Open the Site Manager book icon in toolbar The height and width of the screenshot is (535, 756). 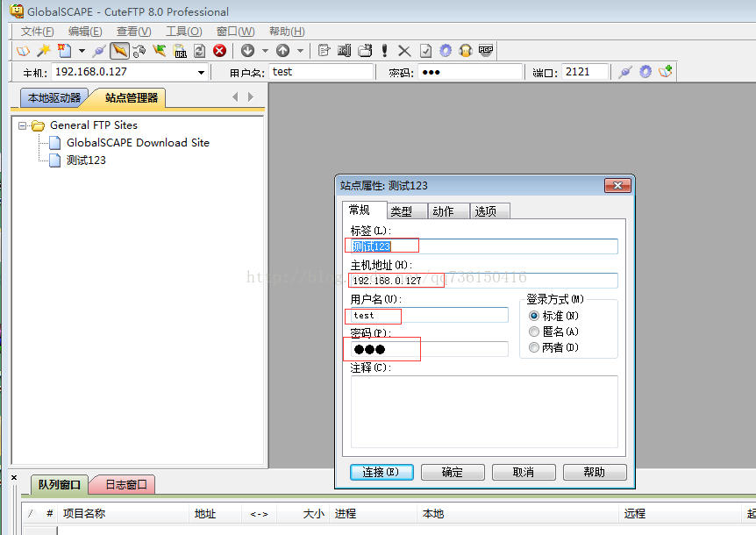click(23, 51)
